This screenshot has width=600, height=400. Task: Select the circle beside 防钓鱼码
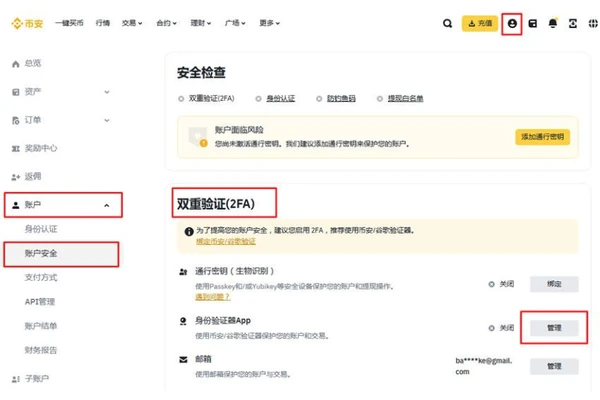[319, 99]
